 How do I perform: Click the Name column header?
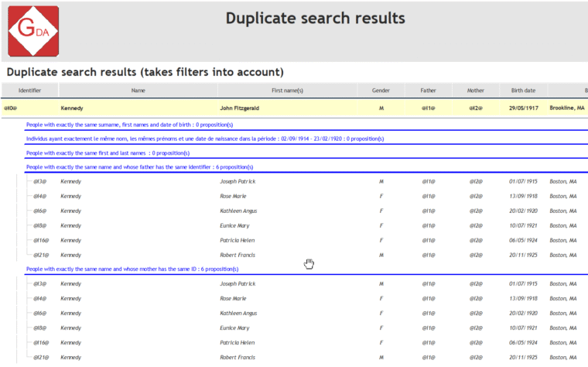(138, 91)
